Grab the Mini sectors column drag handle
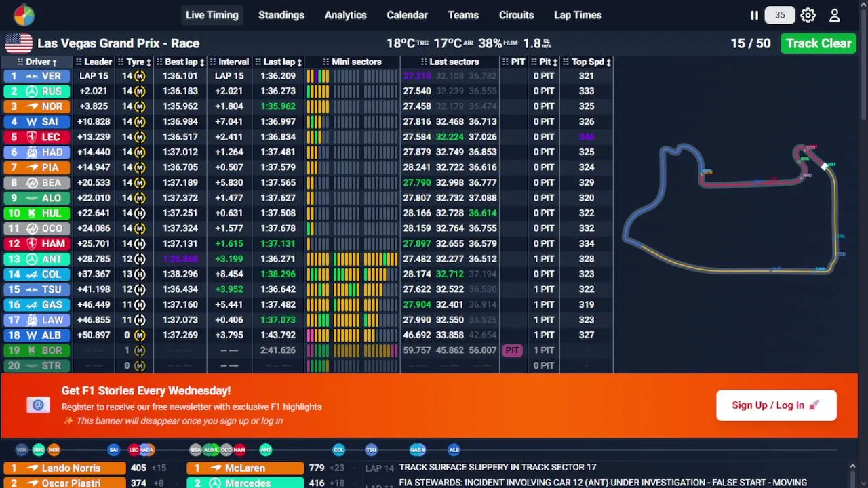Screen dimensions: 868x488 click(326, 62)
